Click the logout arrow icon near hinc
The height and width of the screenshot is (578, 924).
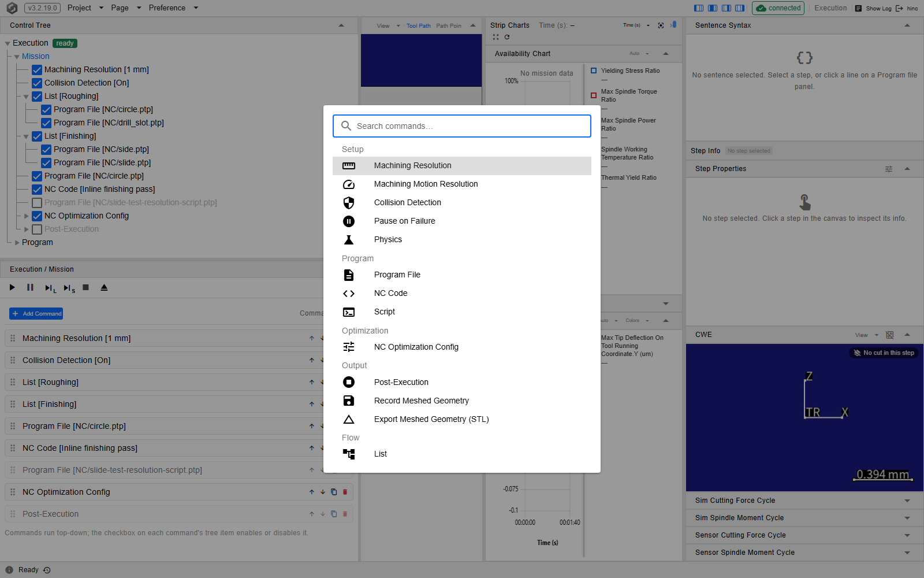[x=899, y=8]
